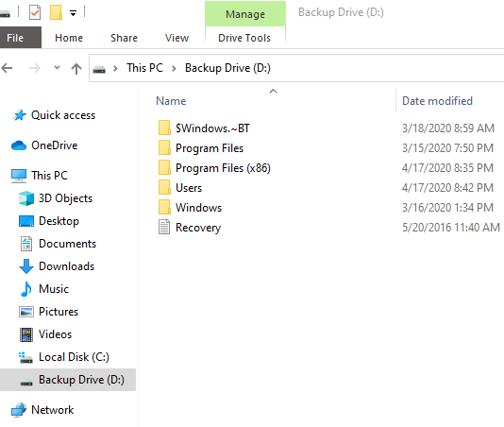Click the drive icon in address bar
This screenshot has height=427, width=504.
pyautogui.click(x=99, y=69)
